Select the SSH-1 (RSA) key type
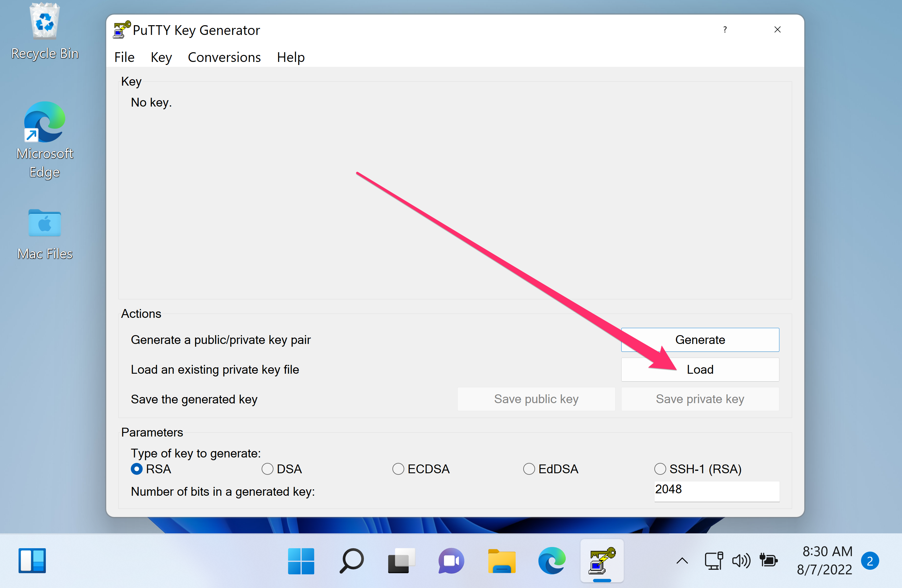The height and width of the screenshot is (588, 902). tap(698, 469)
